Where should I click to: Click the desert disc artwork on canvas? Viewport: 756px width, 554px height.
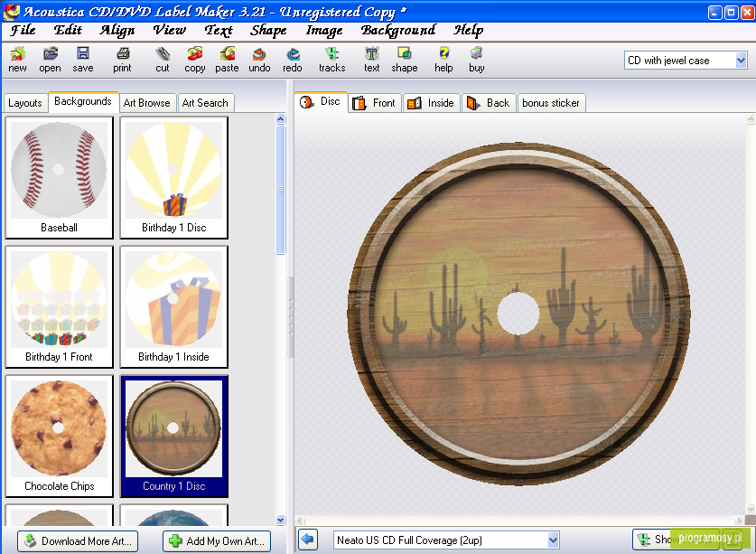518,313
